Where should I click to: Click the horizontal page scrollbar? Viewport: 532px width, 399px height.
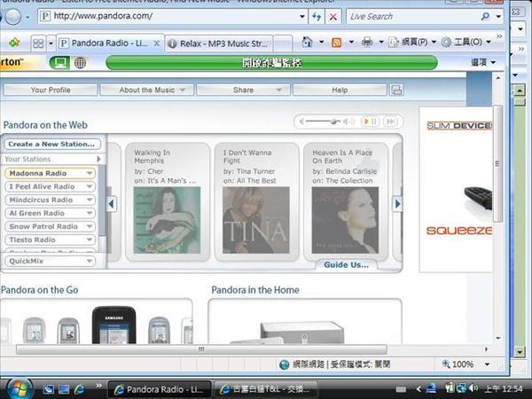[201, 349]
